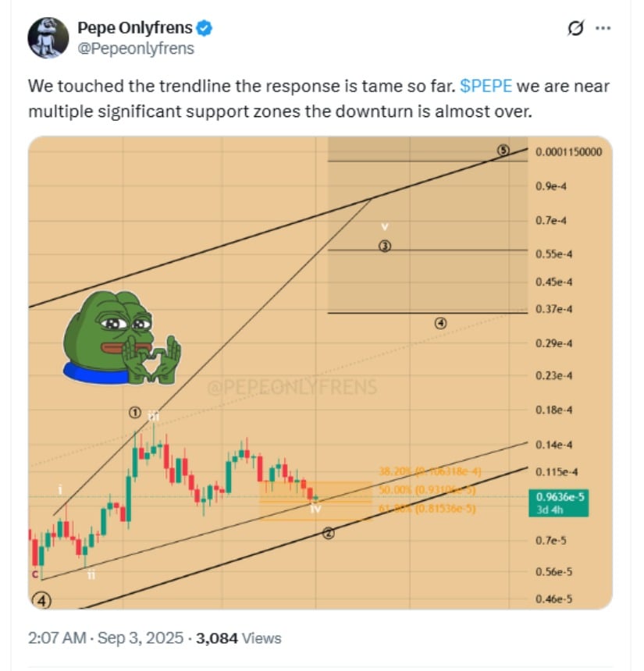Click the Pepe Onlyfrens profile avatar
The width and height of the screenshot is (644, 671).
[x=48, y=37]
